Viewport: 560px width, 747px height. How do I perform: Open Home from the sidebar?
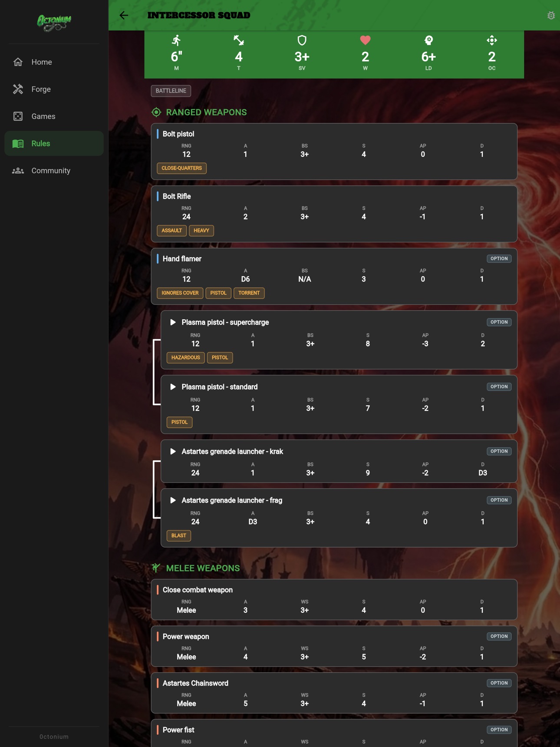54,62
